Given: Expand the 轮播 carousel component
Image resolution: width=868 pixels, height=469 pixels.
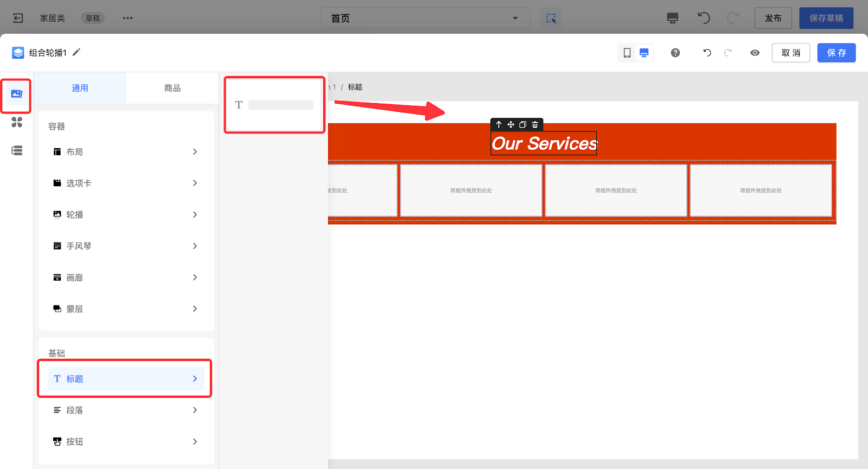Looking at the screenshot, I should [126, 215].
